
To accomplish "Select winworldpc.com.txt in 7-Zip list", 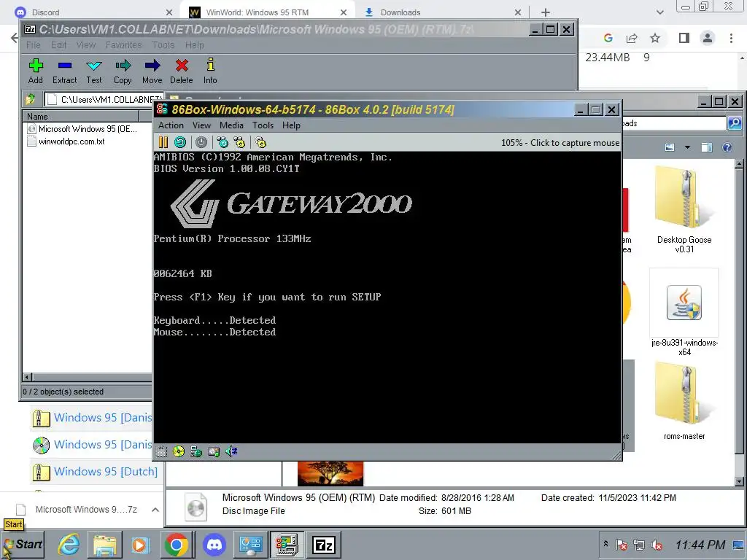I will pyautogui.click(x=66, y=141).
